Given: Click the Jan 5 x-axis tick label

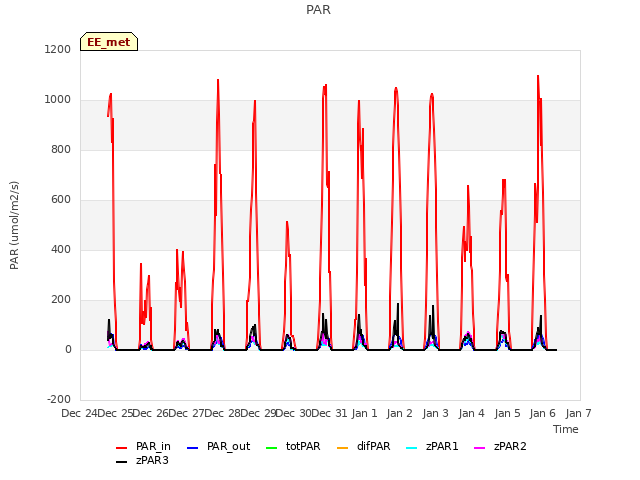Looking at the screenshot, I should tap(507, 413).
